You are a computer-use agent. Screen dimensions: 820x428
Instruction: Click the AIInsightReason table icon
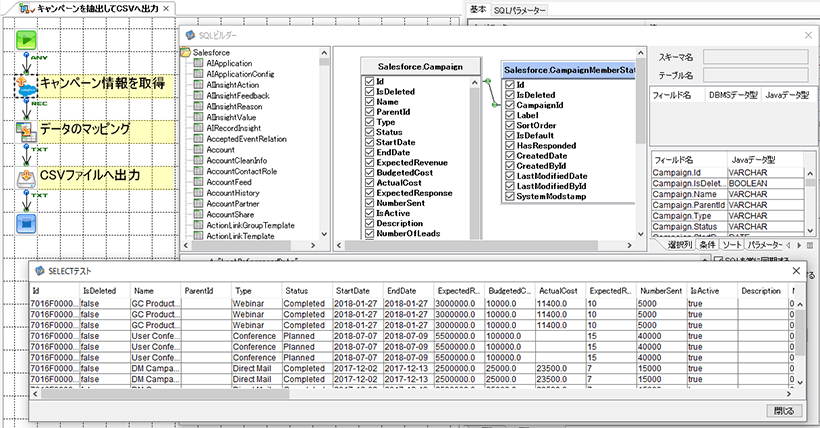pos(198,106)
